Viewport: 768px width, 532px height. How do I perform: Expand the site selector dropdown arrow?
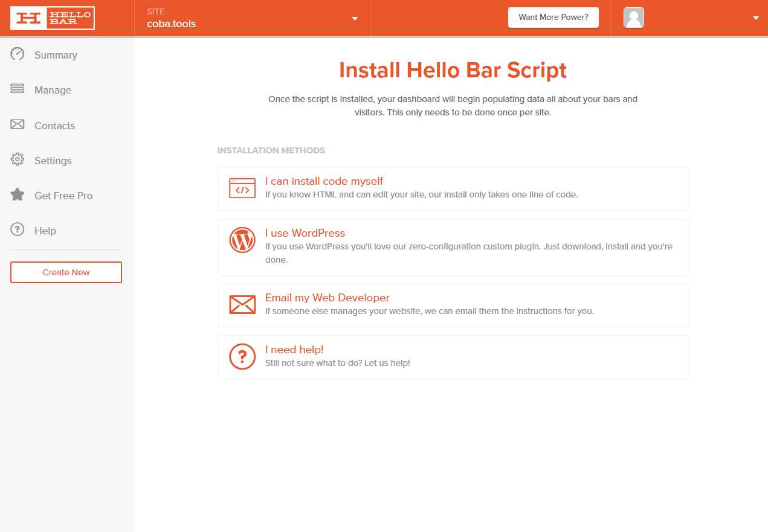[355, 18]
